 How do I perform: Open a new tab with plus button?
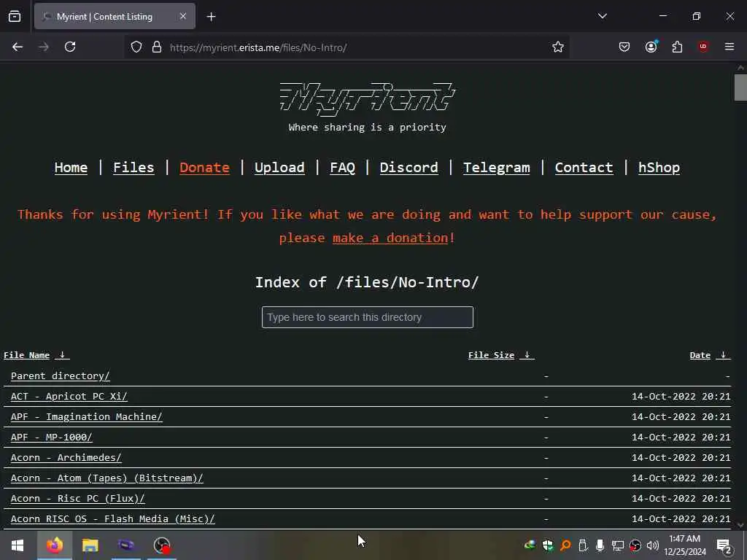[211, 17]
